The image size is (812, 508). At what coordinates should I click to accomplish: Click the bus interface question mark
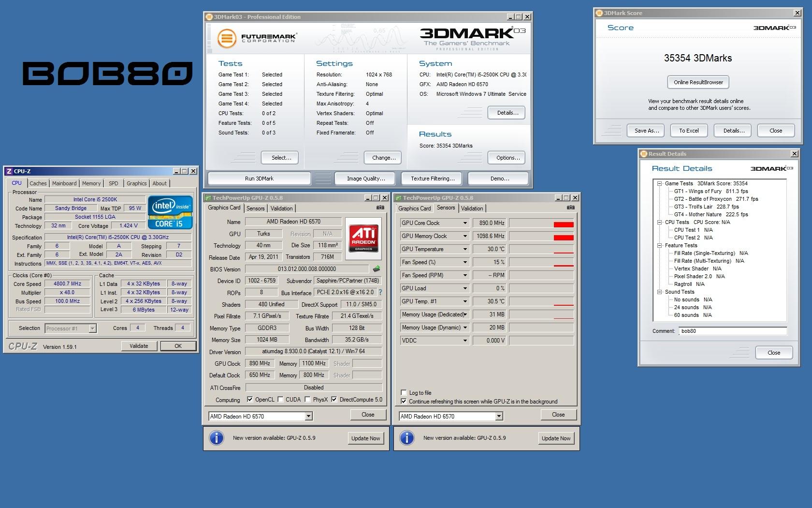380,292
